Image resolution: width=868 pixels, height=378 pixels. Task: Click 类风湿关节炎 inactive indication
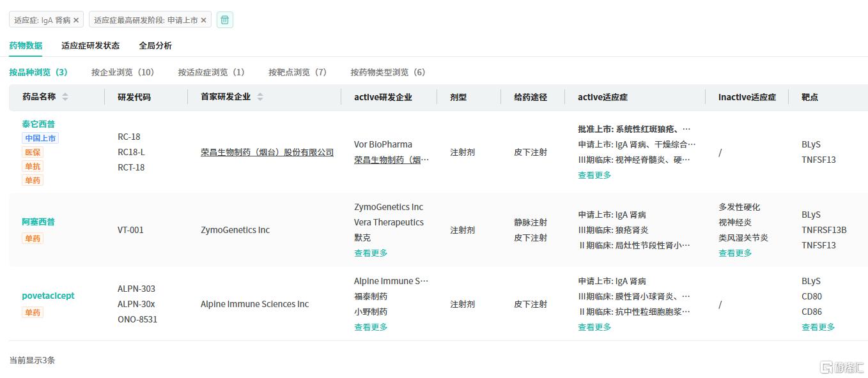click(743, 238)
